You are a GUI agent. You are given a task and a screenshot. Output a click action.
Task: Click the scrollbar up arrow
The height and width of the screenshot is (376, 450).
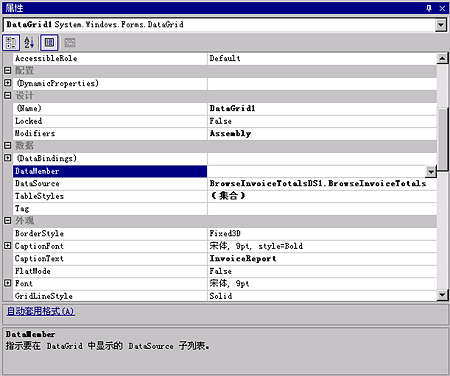[x=442, y=59]
